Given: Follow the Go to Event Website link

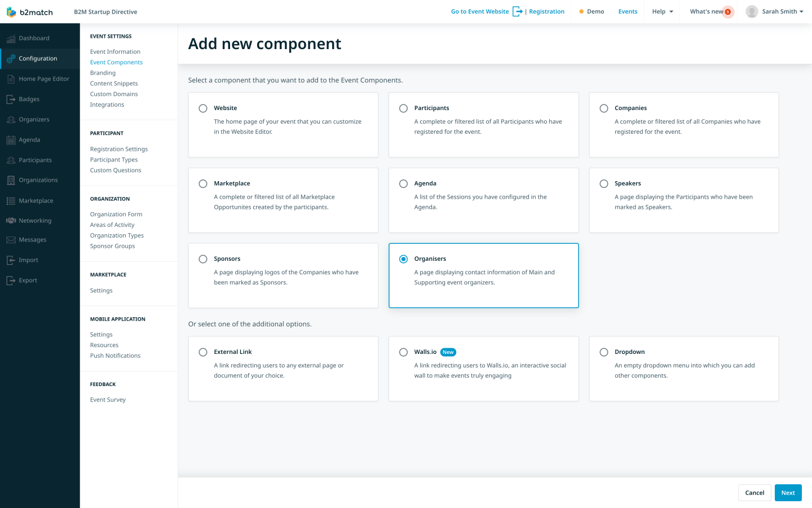Looking at the screenshot, I should click(x=479, y=11).
